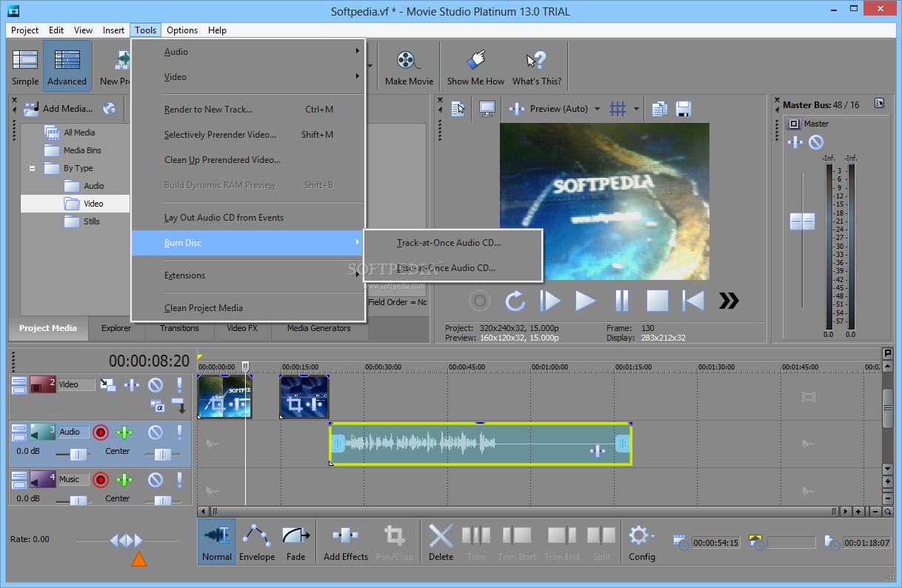Pause preview playback

622,301
